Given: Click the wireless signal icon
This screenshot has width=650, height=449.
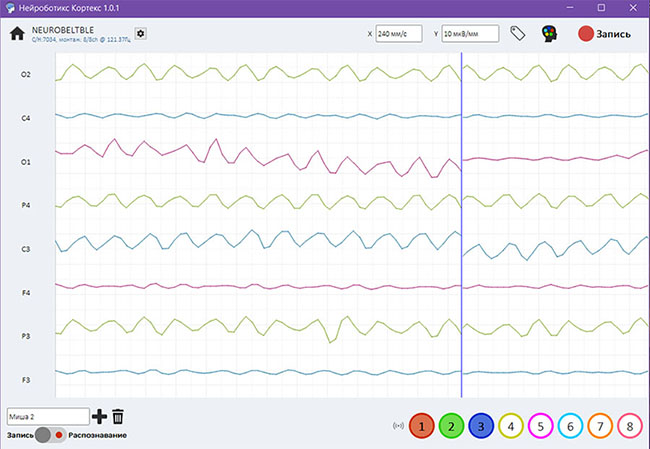Looking at the screenshot, I should pyautogui.click(x=399, y=426).
